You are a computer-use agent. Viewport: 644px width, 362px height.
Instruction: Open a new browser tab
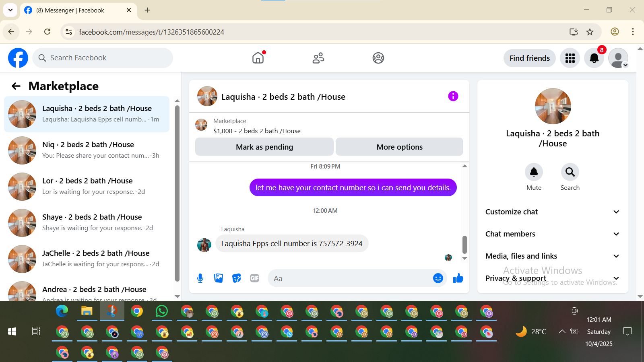coord(147,10)
